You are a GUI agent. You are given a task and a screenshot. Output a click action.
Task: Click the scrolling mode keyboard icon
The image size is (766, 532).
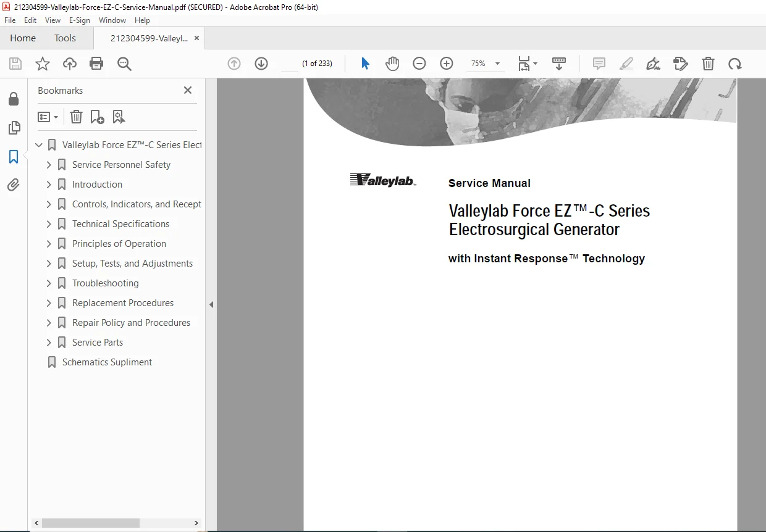559,64
